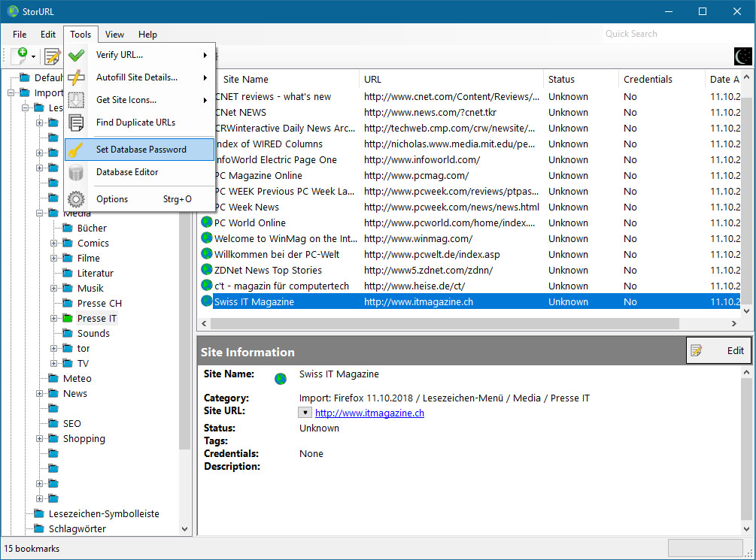
Task: Click the StorURL app icon in title bar
Action: (13, 11)
